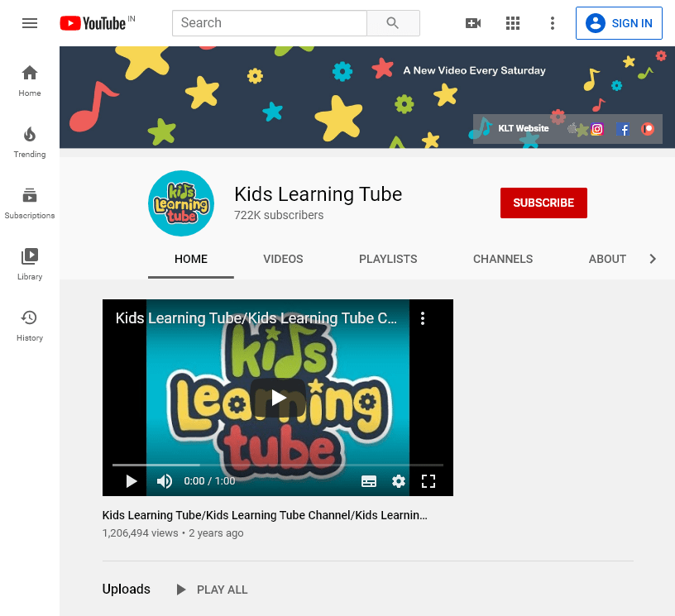This screenshot has width=675, height=616.
Task: Click the video title overlay in player
Action: (x=256, y=318)
